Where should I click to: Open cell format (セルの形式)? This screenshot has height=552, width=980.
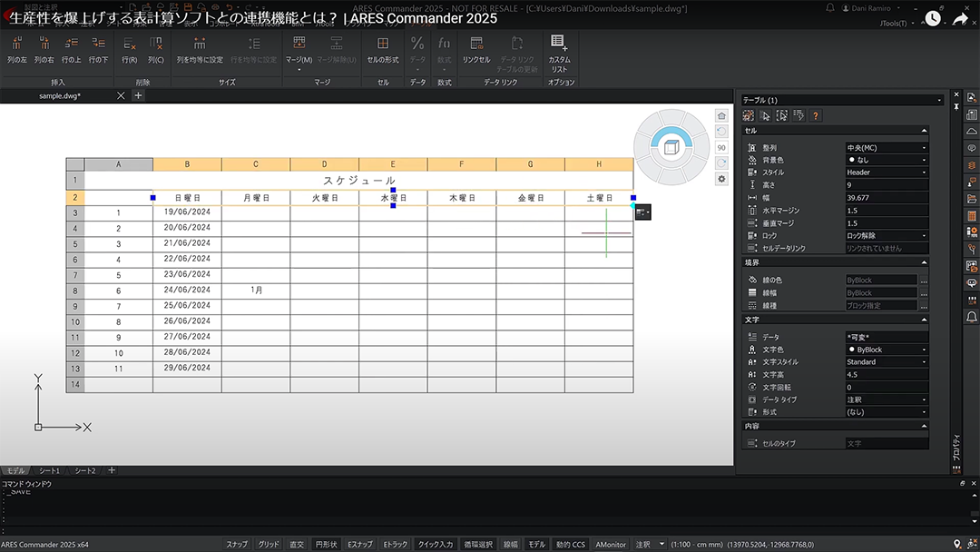click(x=383, y=50)
